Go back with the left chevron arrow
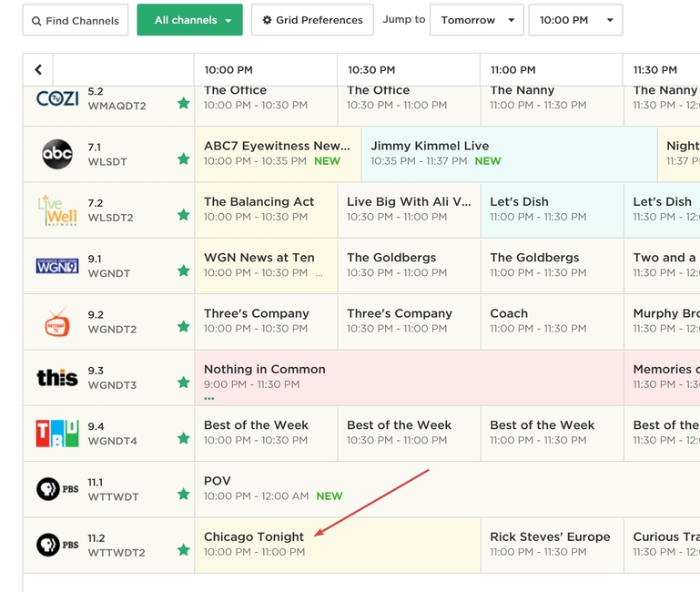This screenshot has width=700, height=592. click(x=38, y=70)
